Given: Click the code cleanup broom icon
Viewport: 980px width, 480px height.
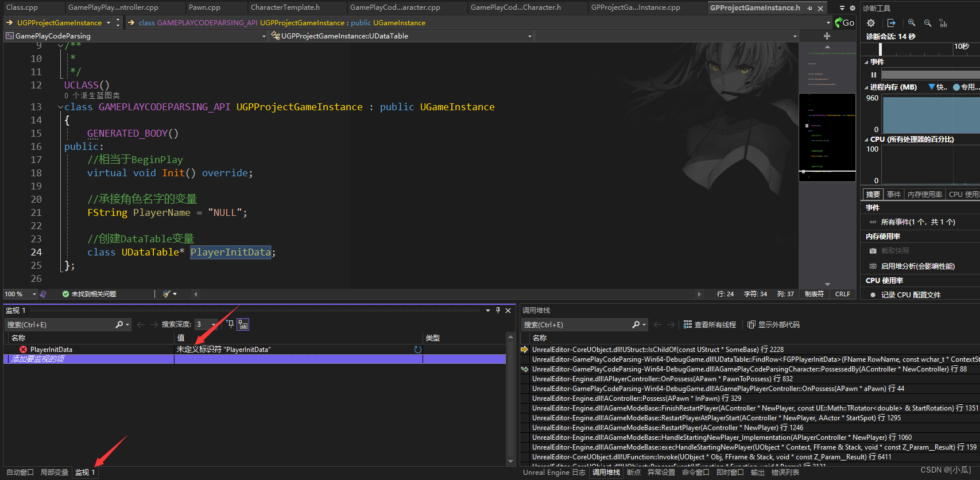Looking at the screenshot, I should [x=166, y=294].
